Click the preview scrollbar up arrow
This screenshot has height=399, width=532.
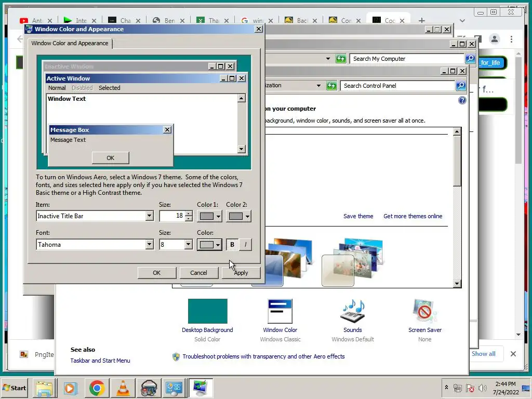[241, 98]
